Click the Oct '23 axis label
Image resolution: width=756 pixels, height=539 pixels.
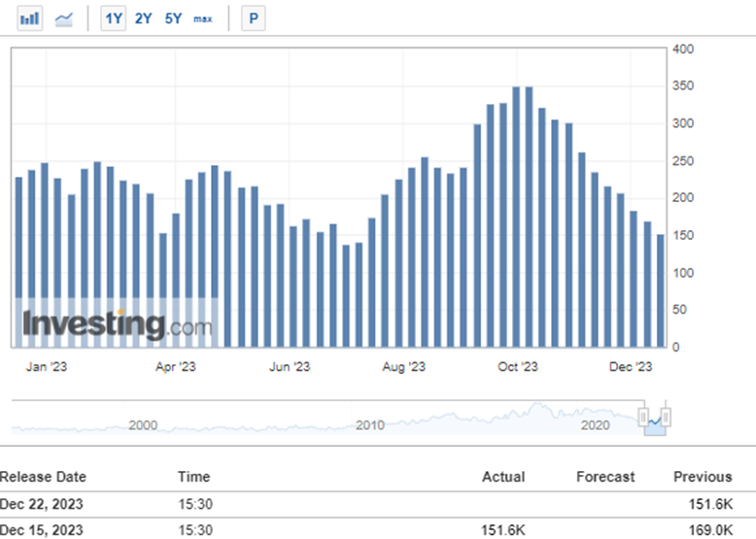(517, 367)
